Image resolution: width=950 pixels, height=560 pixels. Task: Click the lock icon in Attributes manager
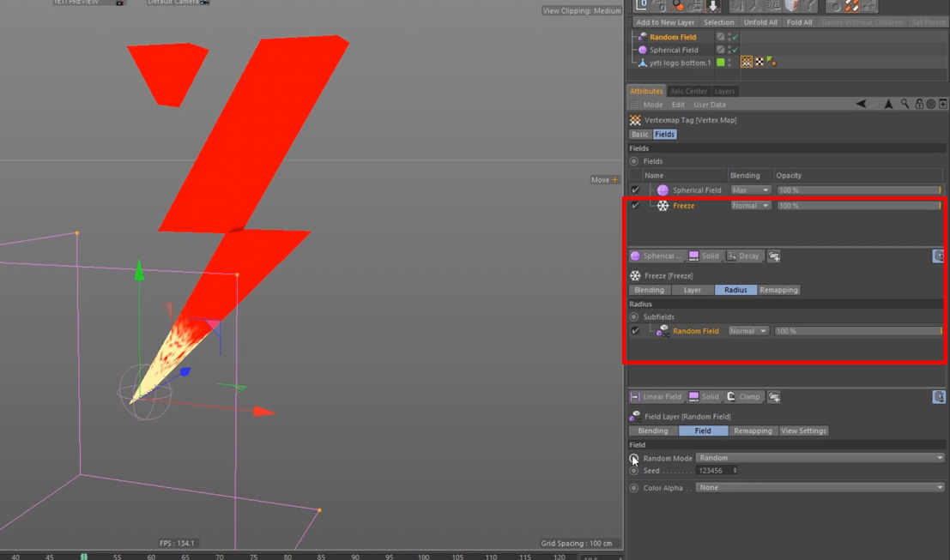919,104
